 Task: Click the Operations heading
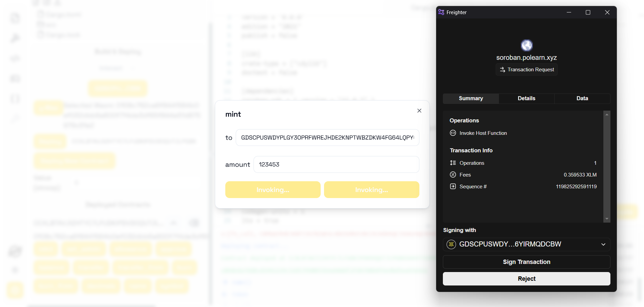coord(464,120)
